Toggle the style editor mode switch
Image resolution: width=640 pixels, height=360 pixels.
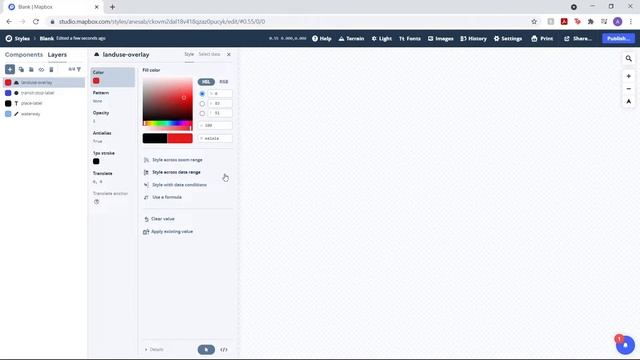click(x=206, y=349)
